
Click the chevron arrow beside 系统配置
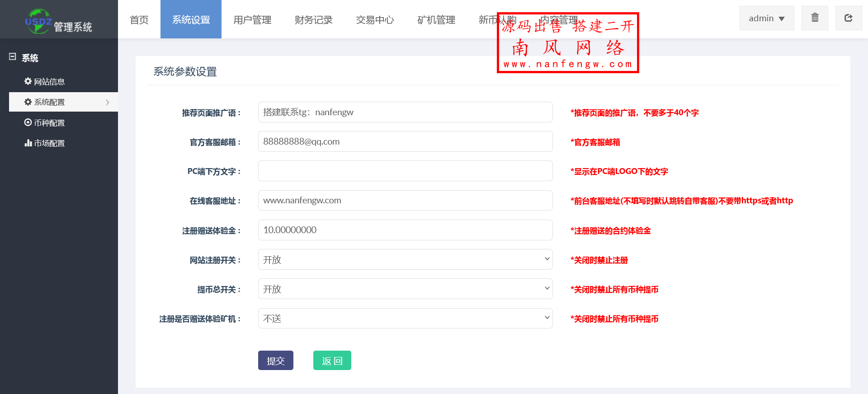coord(107,102)
